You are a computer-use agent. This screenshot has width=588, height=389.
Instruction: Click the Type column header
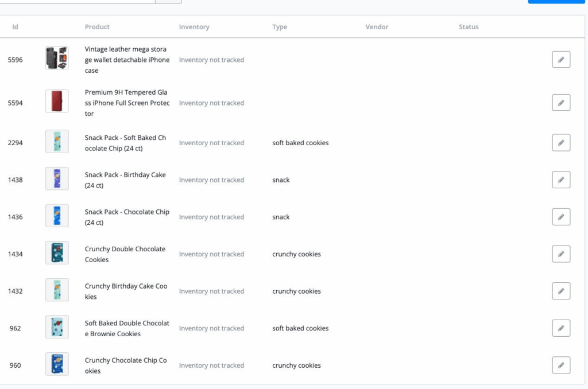[x=280, y=27]
